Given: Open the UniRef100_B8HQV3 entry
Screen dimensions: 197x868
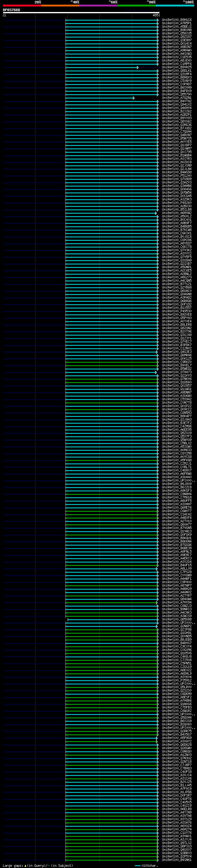Looking at the screenshot, I should point(176,78).
